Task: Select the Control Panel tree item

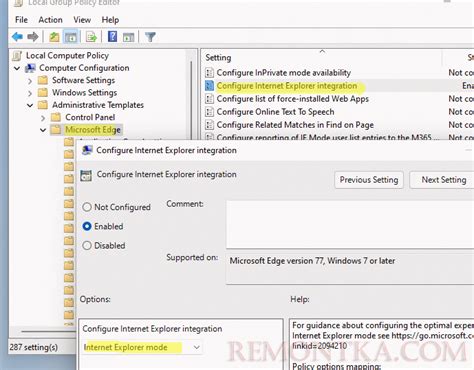Action: click(90, 117)
